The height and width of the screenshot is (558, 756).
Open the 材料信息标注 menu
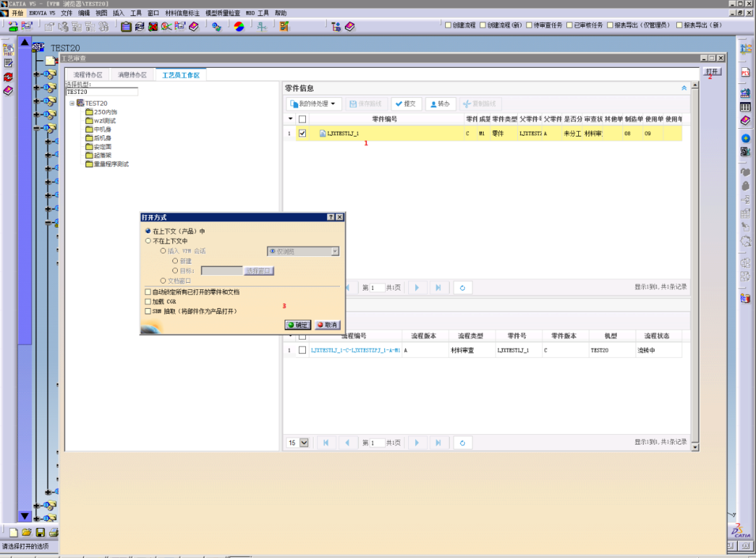tap(182, 13)
